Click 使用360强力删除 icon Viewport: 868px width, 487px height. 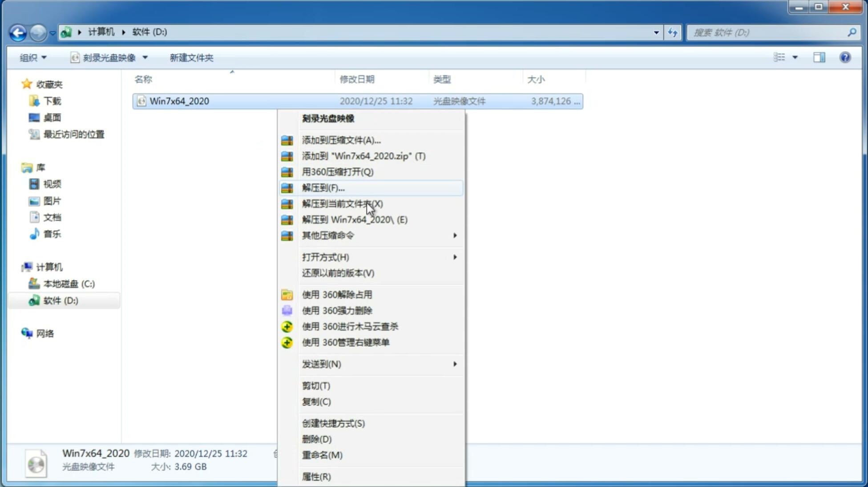[288, 310]
